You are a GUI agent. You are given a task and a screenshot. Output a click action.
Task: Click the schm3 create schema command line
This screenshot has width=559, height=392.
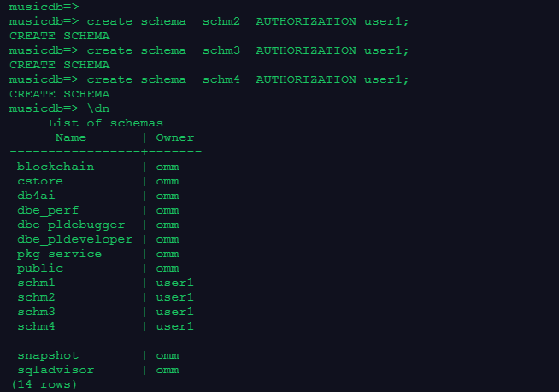(209, 50)
